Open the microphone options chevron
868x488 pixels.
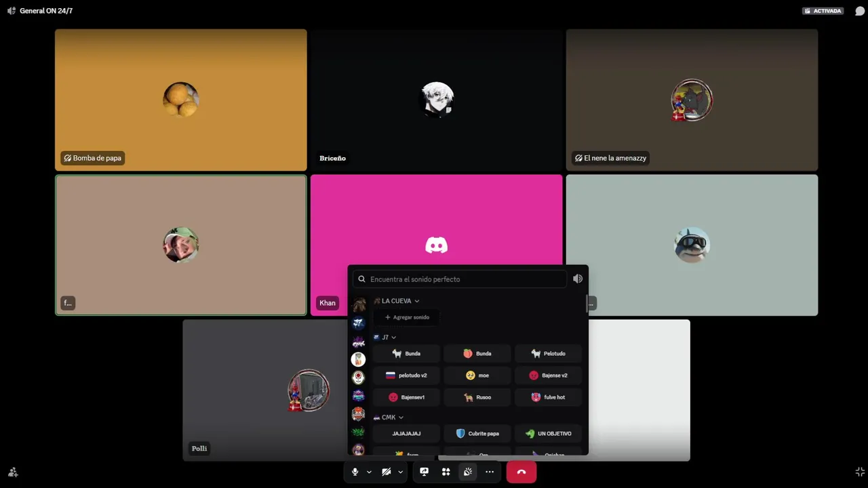pos(369,472)
